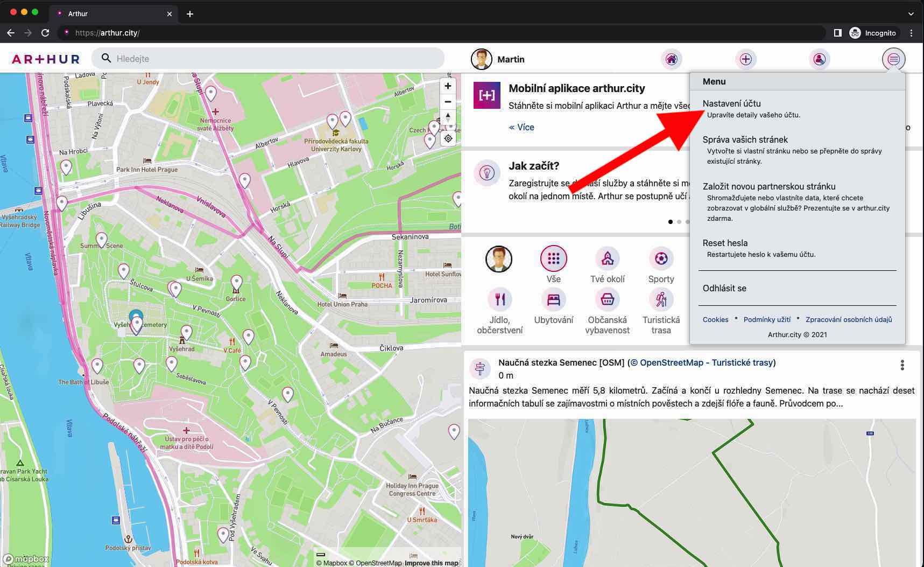Open a new browser tab

click(x=189, y=14)
